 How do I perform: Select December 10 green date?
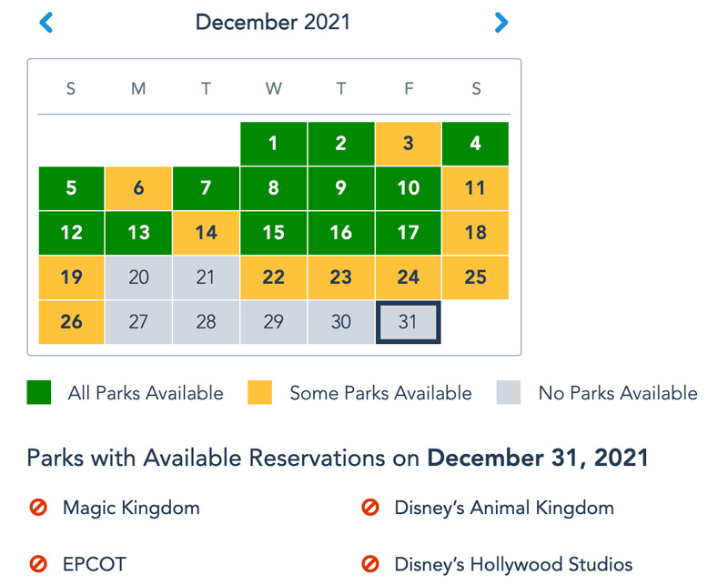[x=408, y=188]
